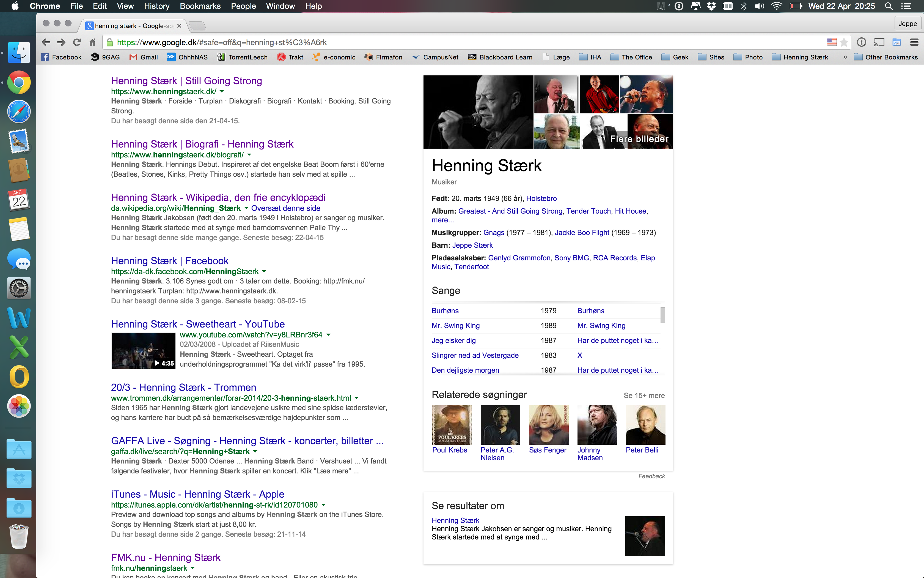
Task: Open the Facebook bookmark
Action: coord(62,57)
